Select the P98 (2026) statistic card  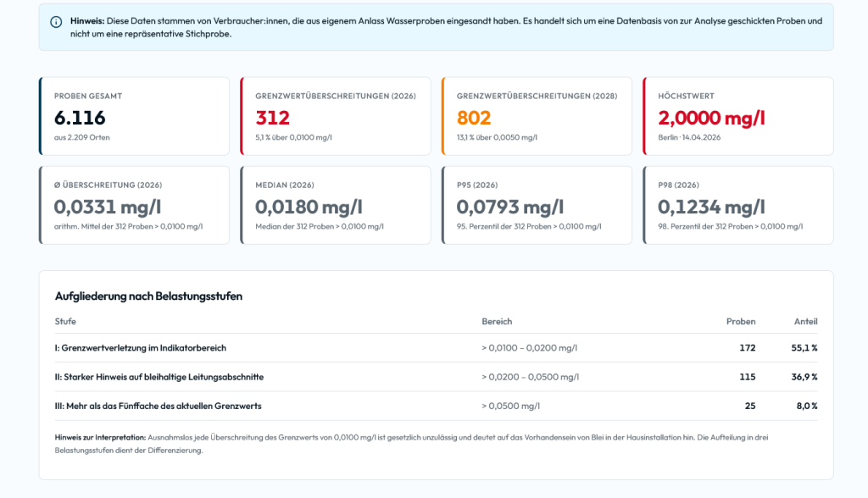click(738, 205)
